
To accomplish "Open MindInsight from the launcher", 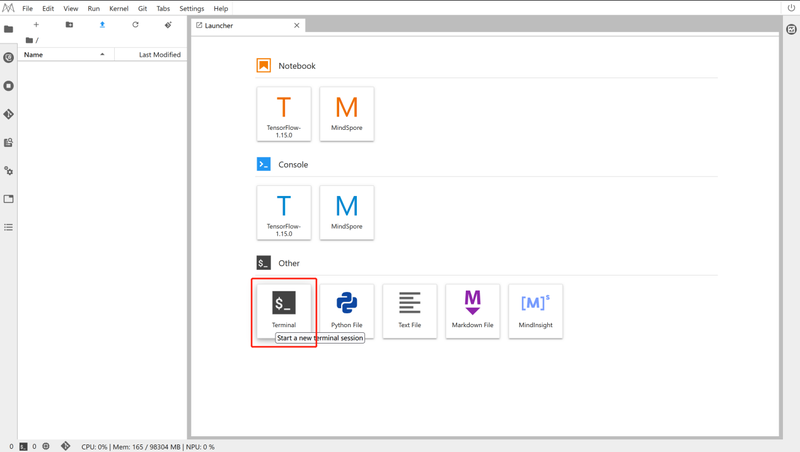I will click(536, 311).
